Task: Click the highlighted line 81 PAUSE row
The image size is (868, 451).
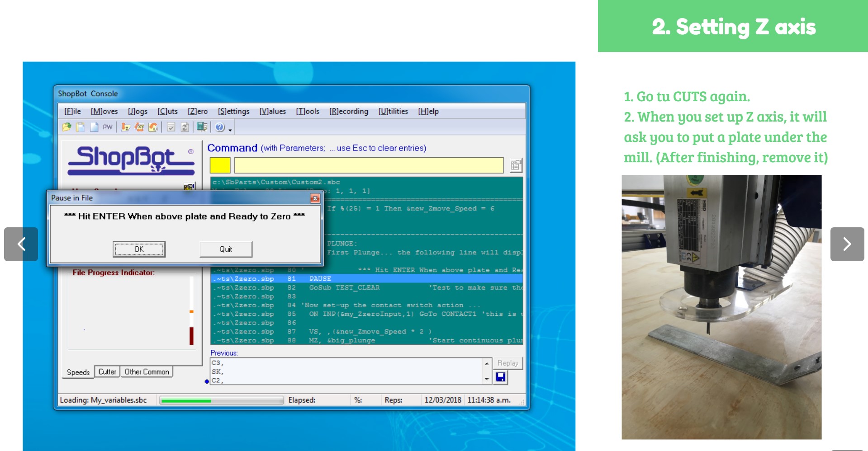Action: tap(367, 279)
